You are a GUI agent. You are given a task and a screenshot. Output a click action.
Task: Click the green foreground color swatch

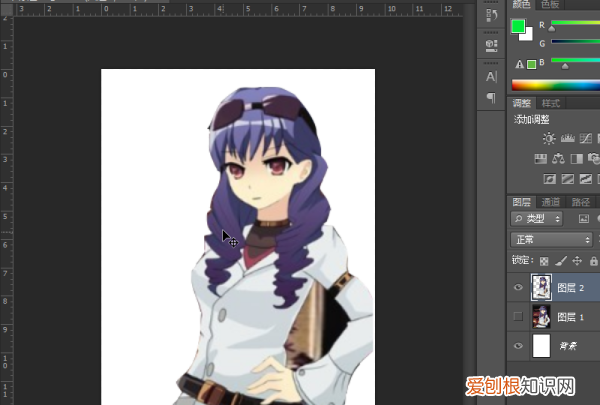click(x=518, y=26)
